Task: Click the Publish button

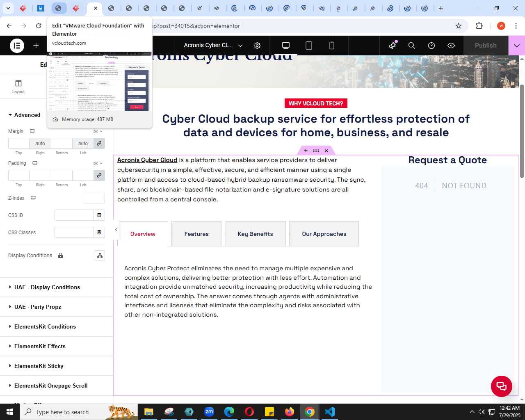Action: tap(486, 46)
